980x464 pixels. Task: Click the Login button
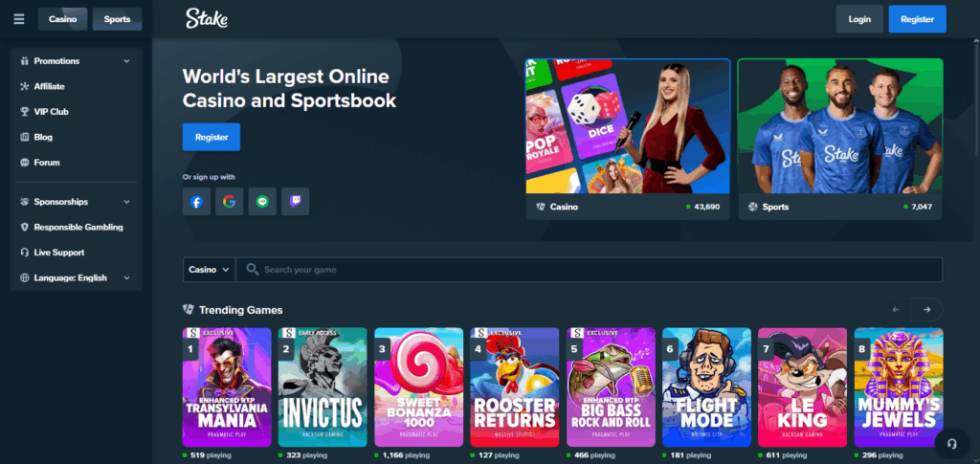click(859, 19)
